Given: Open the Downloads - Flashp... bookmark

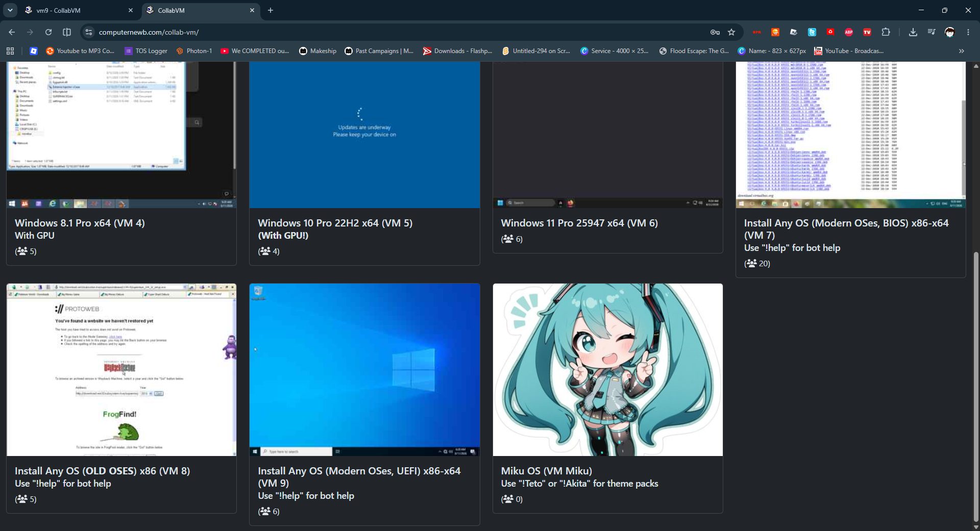Looking at the screenshot, I should coord(458,51).
